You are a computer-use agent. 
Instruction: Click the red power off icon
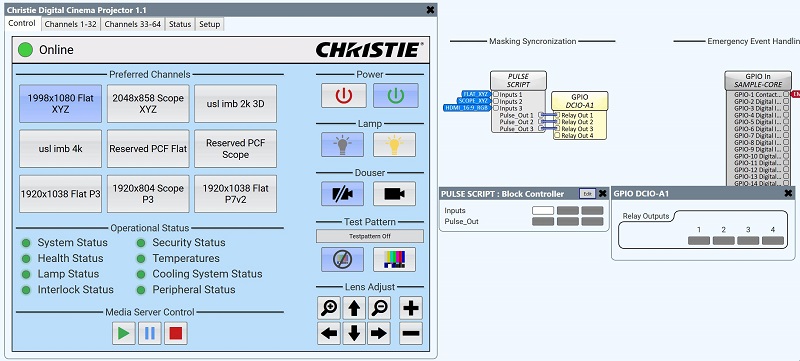[343, 95]
